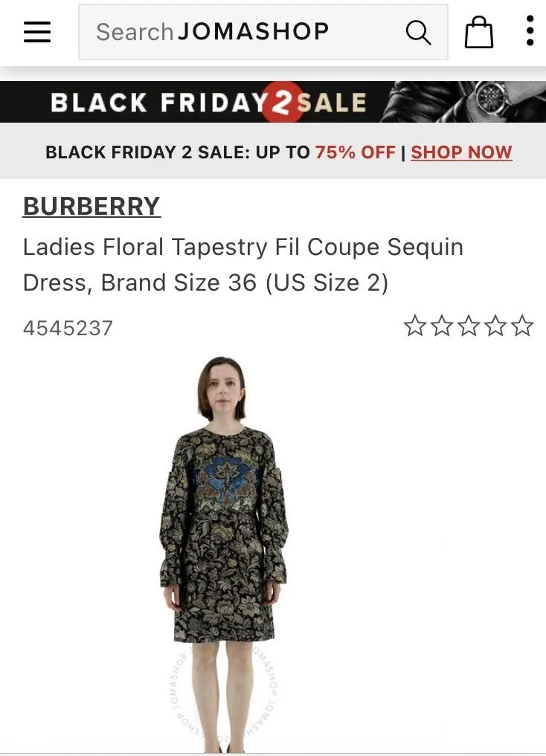
Task: Click the first rating star
Action: [415, 326]
